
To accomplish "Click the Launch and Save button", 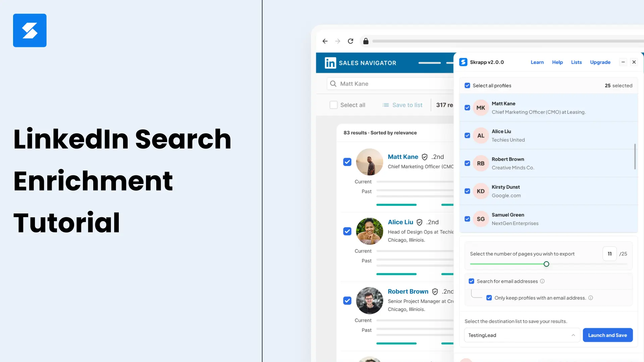I will click(x=607, y=335).
